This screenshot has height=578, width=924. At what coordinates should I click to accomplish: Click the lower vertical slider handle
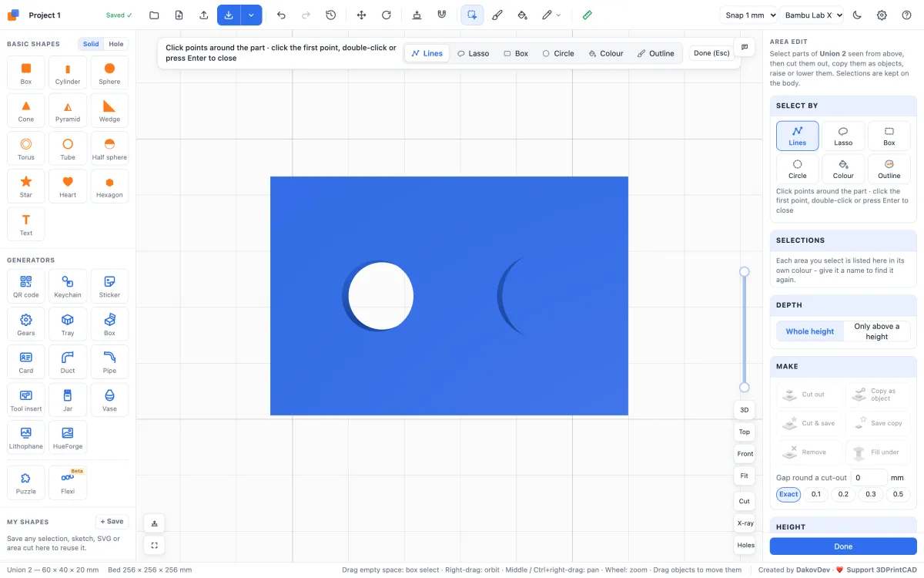(x=744, y=387)
